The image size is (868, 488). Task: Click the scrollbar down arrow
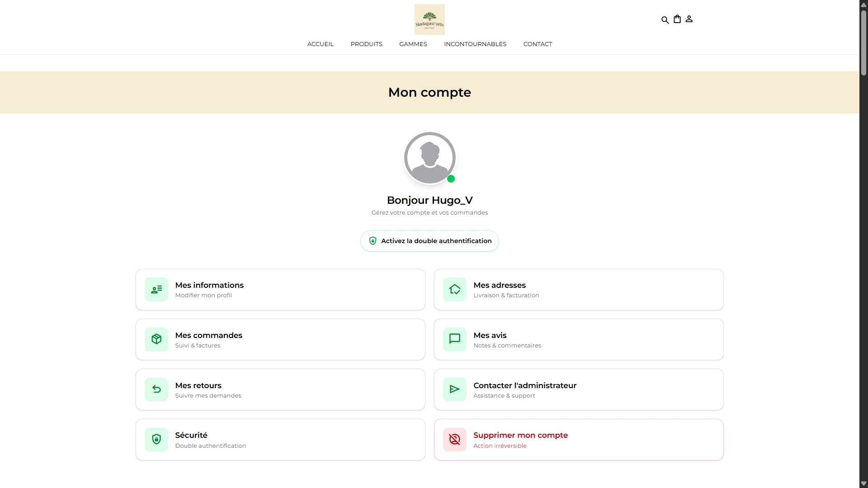pos(863,483)
